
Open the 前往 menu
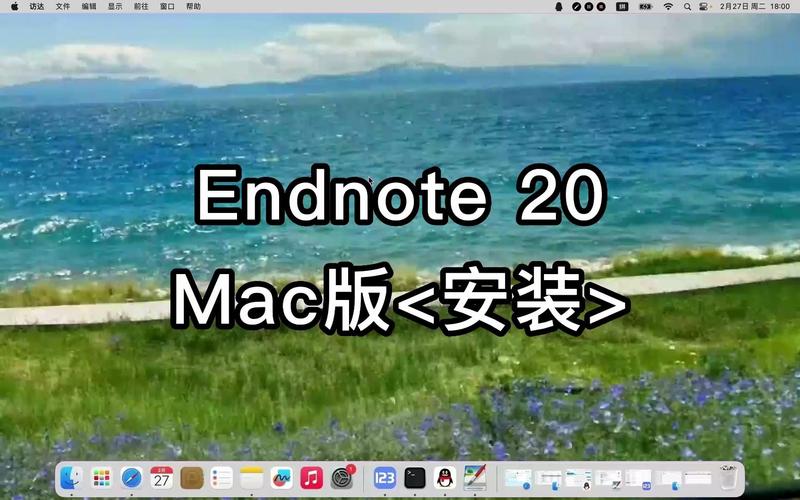(x=141, y=7)
